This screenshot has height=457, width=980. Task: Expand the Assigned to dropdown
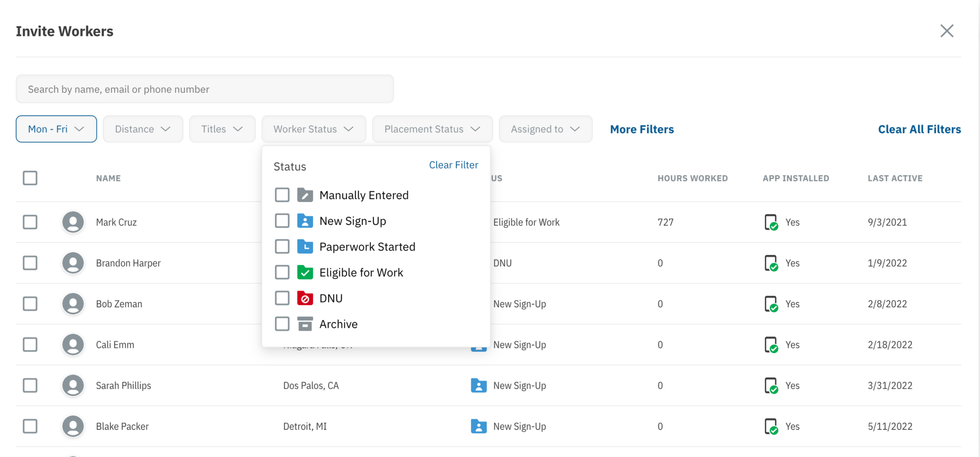[546, 129]
